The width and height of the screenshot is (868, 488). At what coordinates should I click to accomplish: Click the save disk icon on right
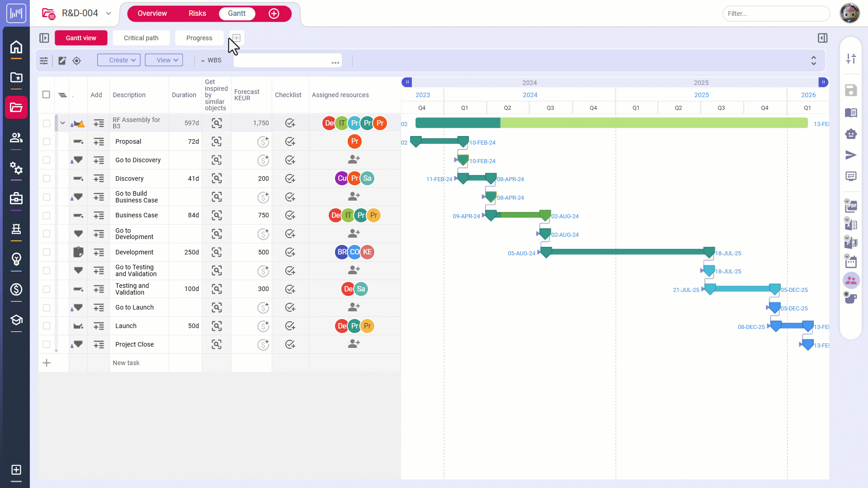(851, 90)
